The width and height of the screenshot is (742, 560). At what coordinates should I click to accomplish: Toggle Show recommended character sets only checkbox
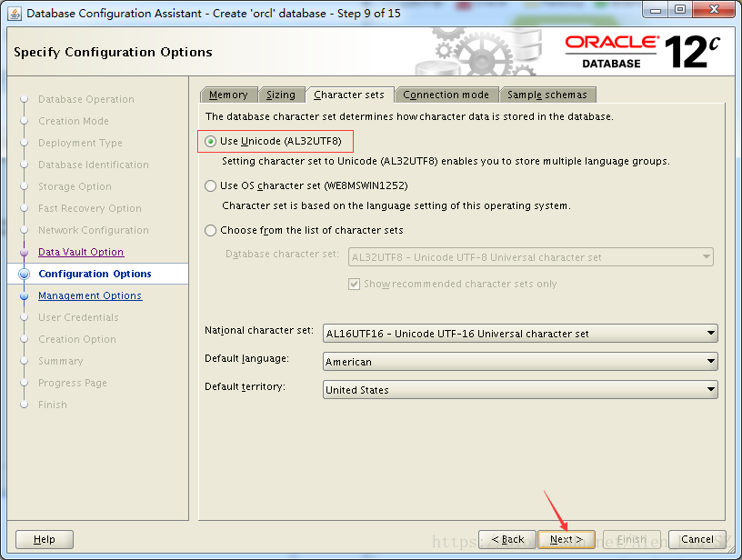click(x=354, y=284)
